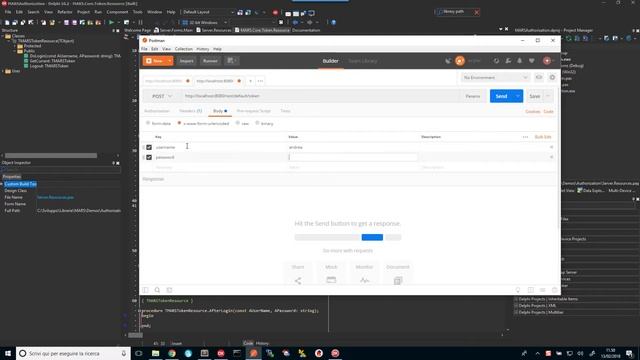The height and width of the screenshot is (360, 640).
Task: Select the binary body radio button
Action: tap(257, 123)
